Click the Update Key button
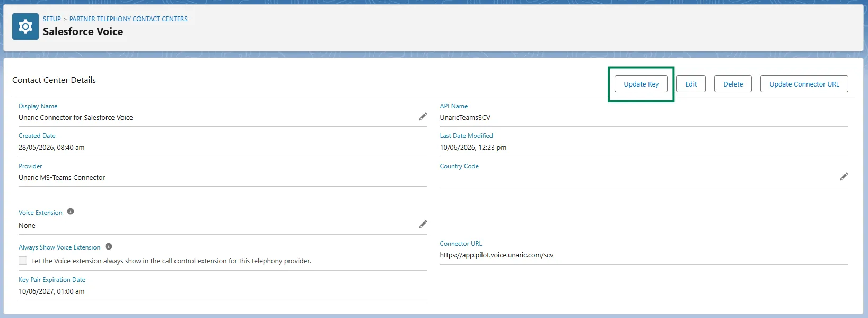This screenshot has width=868, height=318. pyautogui.click(x=641, y=84)
